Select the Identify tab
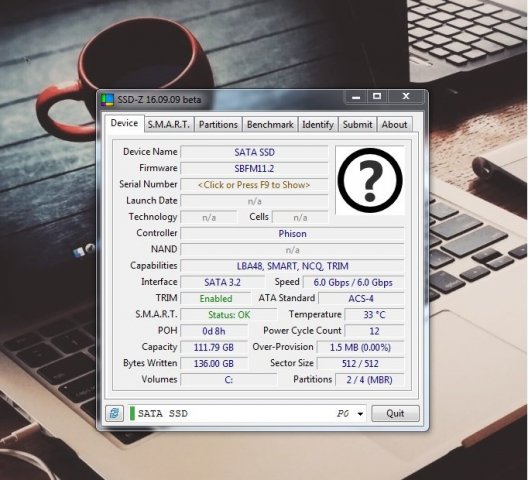 318,125
